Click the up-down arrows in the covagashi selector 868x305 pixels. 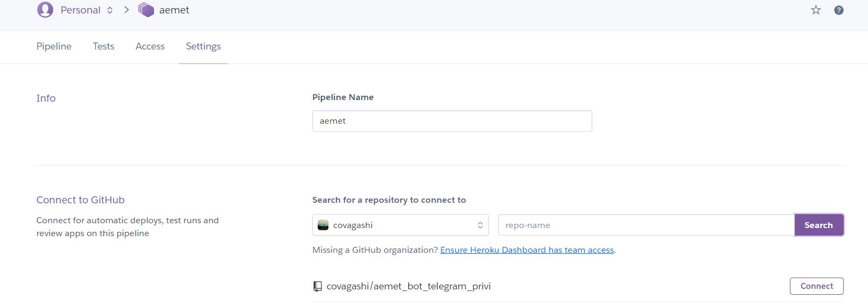click(480, 225)
